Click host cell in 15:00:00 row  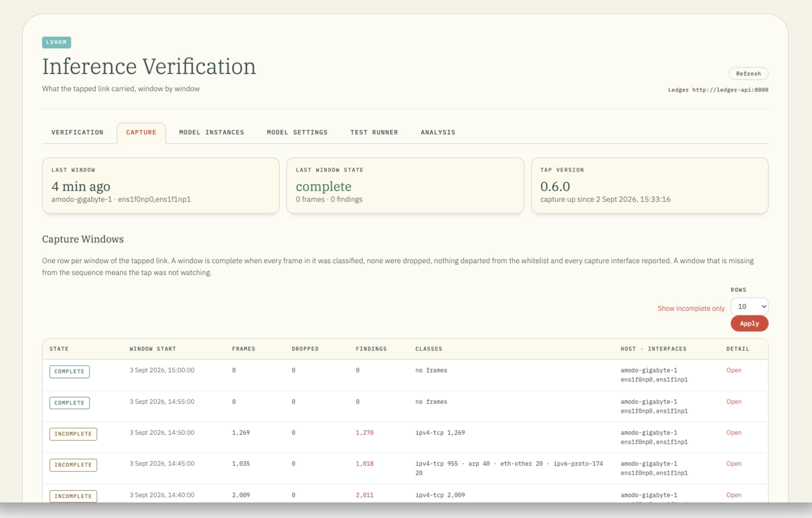[654, 375]
